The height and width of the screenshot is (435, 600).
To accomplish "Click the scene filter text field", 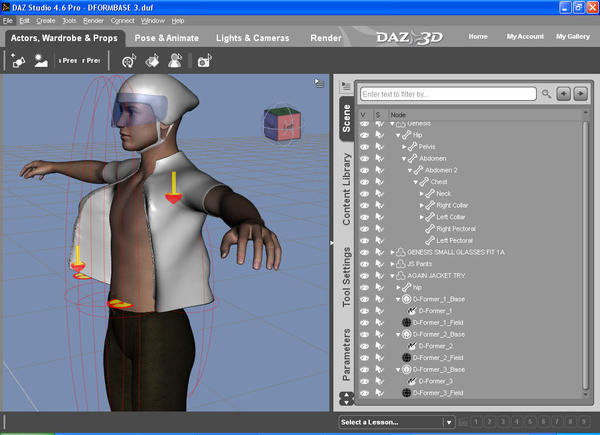I will tap(448, 94).
